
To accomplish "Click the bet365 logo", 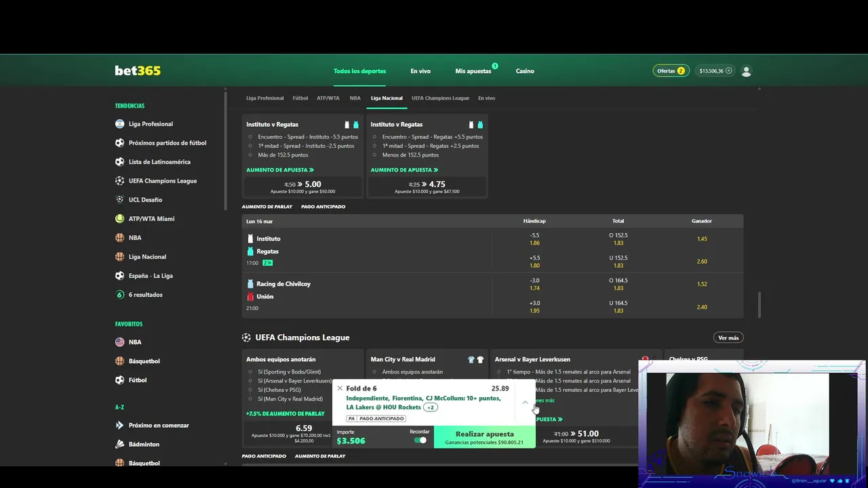I will [138, 70].
